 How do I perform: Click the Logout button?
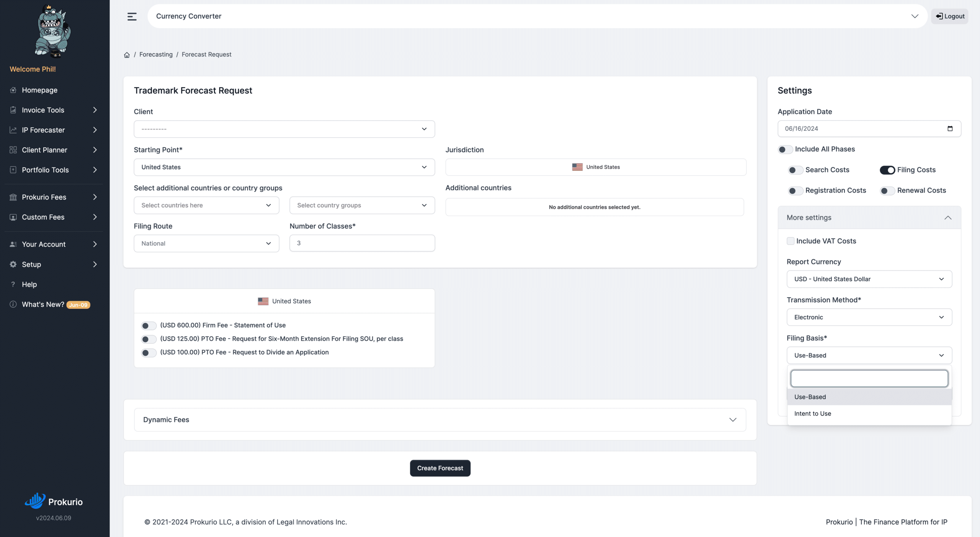(x=950, y=16)
